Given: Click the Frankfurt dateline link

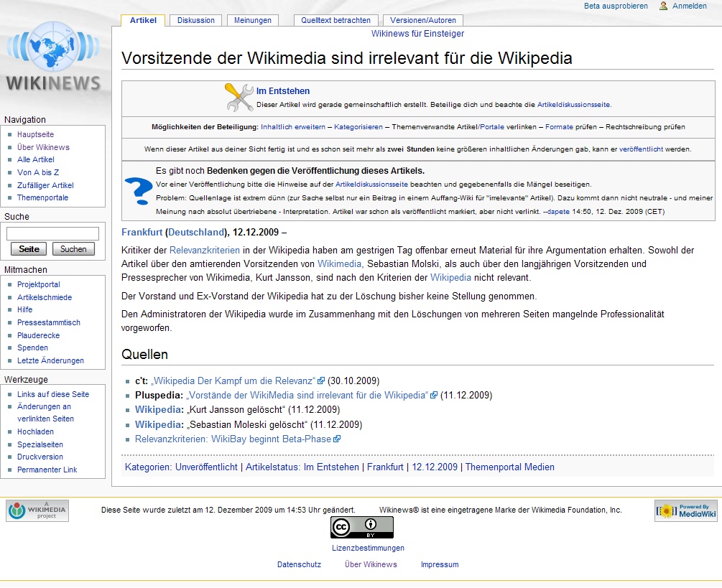Looking at the screenshot, I should point(142,233).
